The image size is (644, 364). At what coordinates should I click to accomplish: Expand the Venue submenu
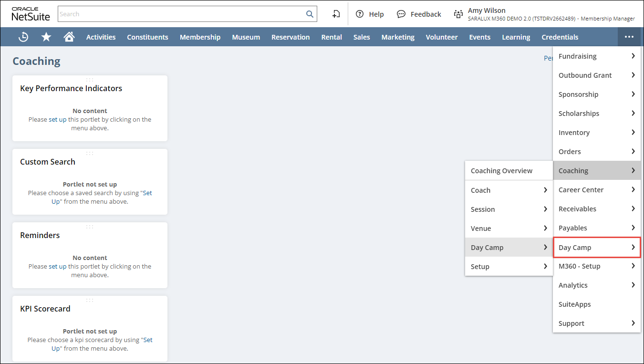(509, 229)
